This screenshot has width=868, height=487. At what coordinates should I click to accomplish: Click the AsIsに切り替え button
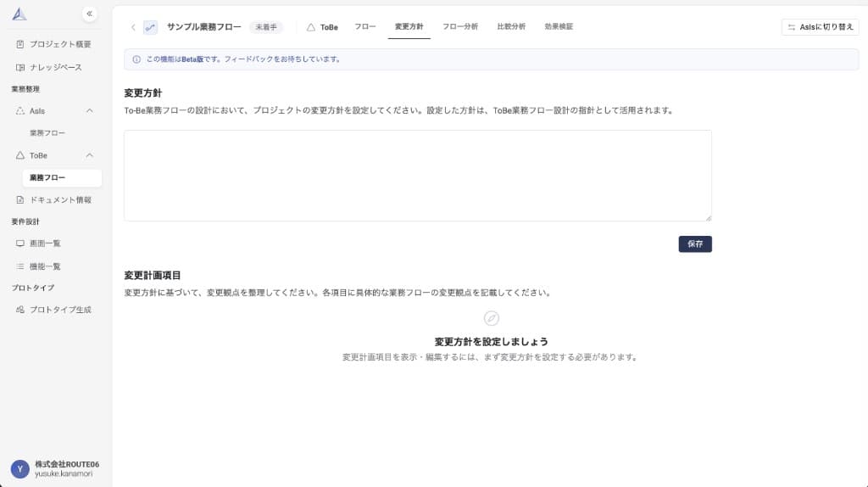tap(820, 27)
